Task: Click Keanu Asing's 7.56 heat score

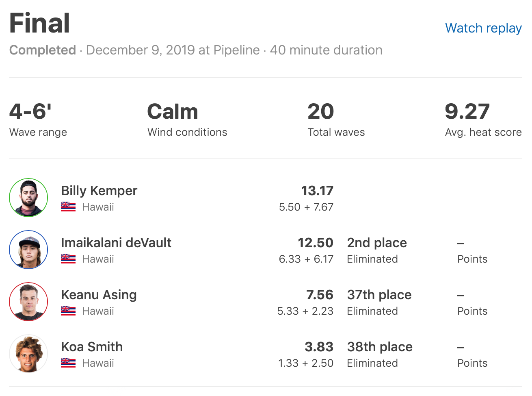Action: pyautogui.click(x=320, y=295)
